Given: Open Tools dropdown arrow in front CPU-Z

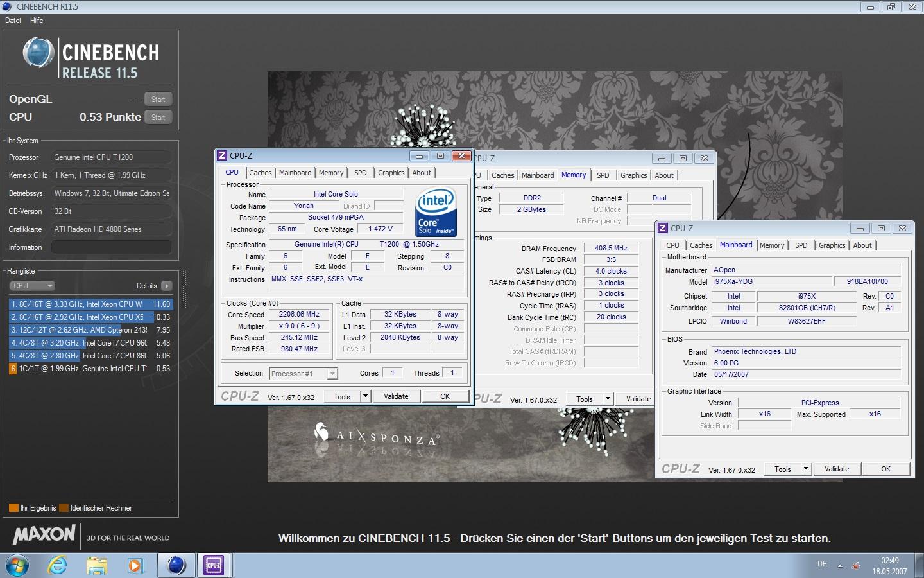Looking at the screenshot, I should (365, 396).
